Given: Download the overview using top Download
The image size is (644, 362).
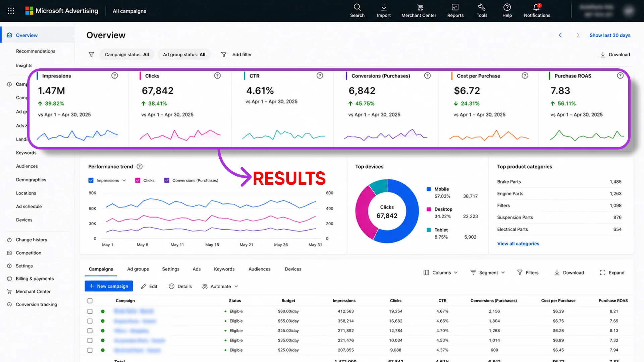Looking at the screenshot, I should tap(615, 55).
